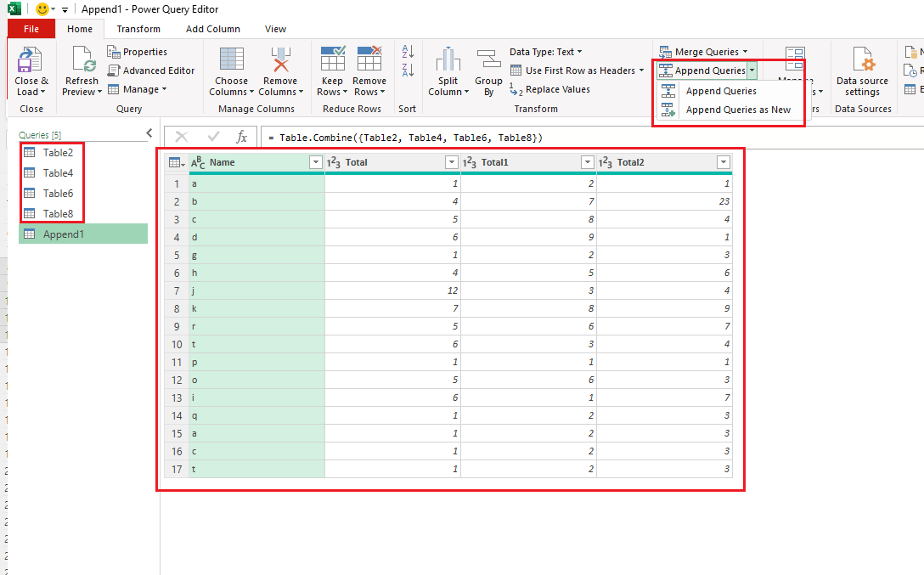Screen dimensions: 924x575
Task: Select row number 17
Action: (177, 469)
